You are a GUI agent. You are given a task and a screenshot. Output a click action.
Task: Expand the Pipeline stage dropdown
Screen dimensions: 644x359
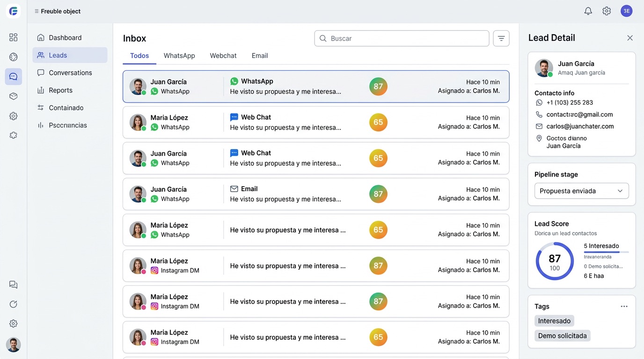pyautogui.click(x=581, y=191)
